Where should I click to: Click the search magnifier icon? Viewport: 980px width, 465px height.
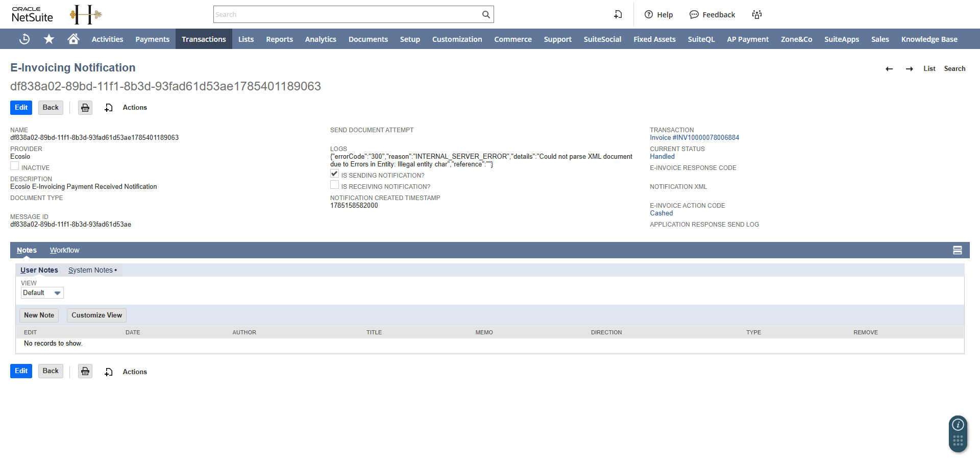(x=486, y=14)
